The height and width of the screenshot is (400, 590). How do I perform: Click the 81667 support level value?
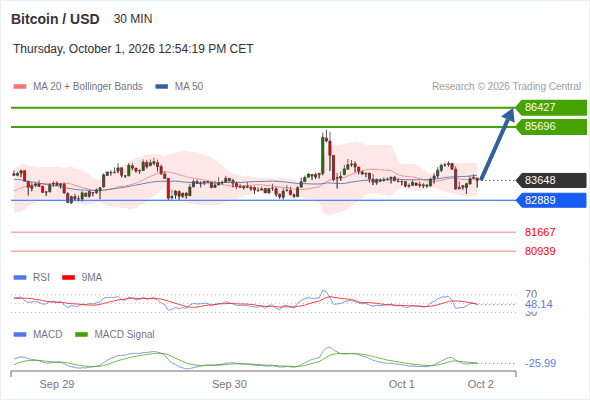click(540, 232)
